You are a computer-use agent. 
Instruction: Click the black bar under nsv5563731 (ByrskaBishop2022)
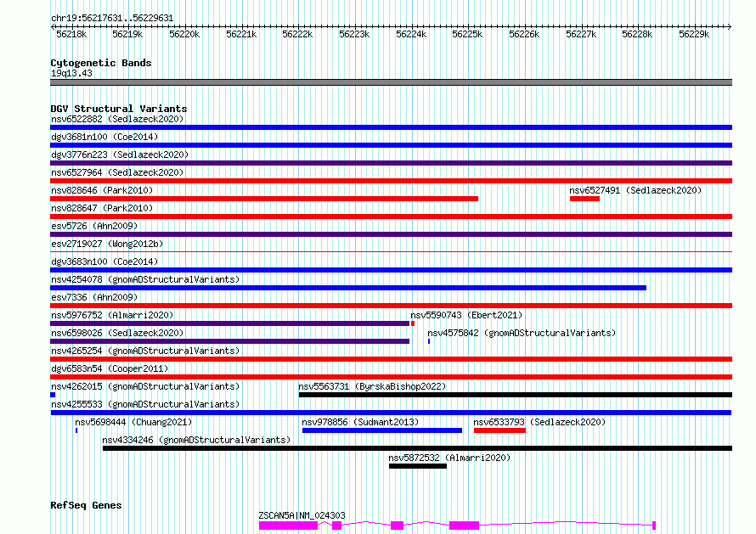pyautogui.click(x=516, y=395)
